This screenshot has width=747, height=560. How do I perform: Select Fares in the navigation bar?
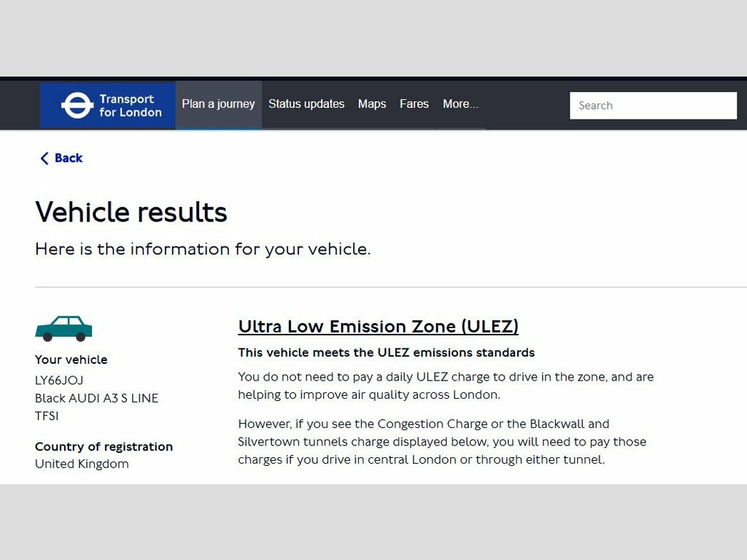coord(414,104)
